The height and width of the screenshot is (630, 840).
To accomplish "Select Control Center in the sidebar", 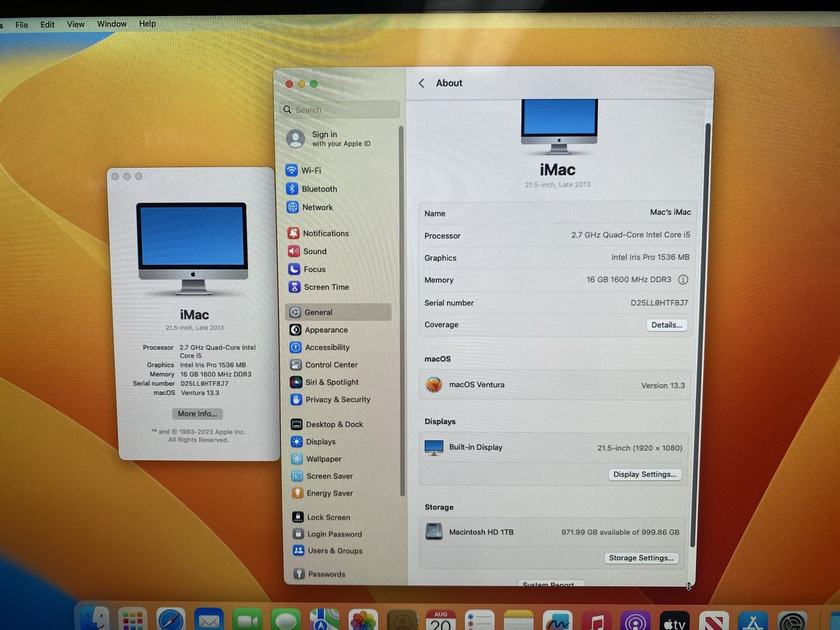I will click(x=324, y=364).
